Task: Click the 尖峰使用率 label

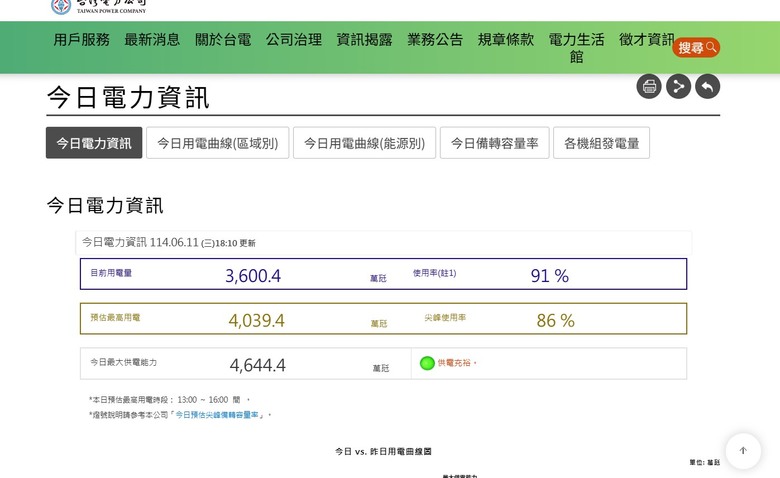Action: tap(445, 317)
